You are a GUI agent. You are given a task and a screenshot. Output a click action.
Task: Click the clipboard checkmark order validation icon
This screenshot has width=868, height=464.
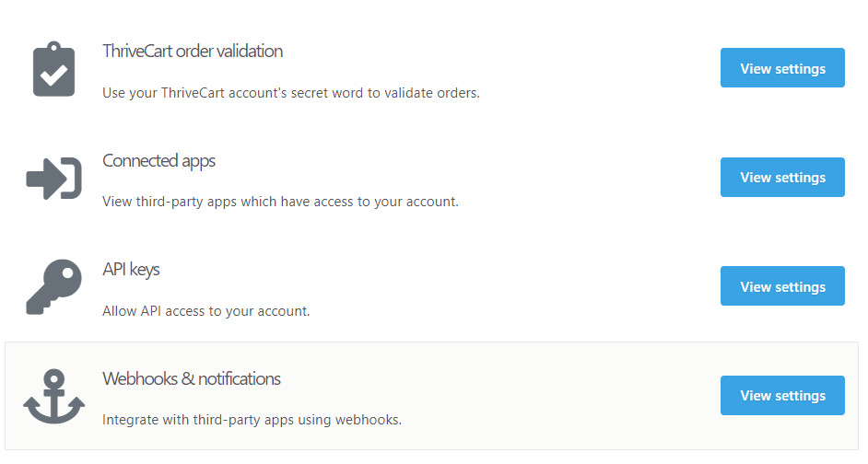53,68
